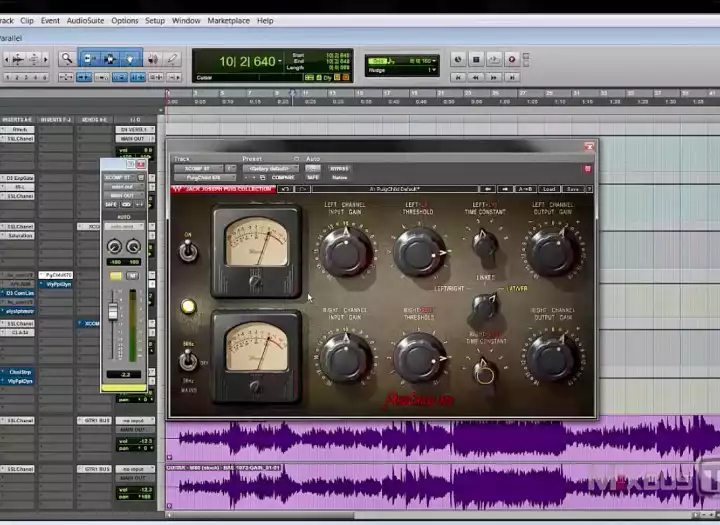Click the LAT/VER mode selector knob

point(484,306)
